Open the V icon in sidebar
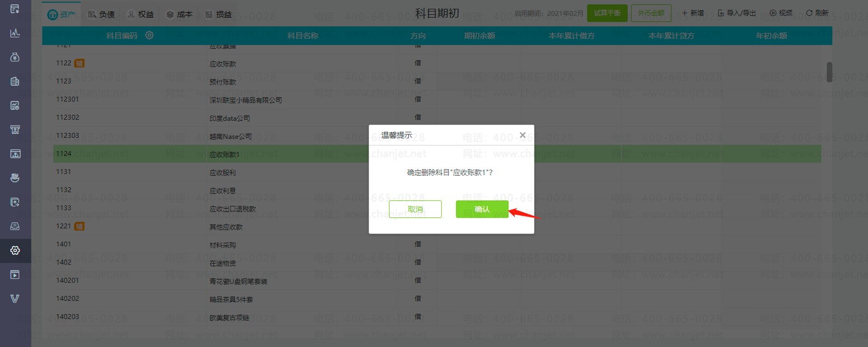 (x=15, y=299)
